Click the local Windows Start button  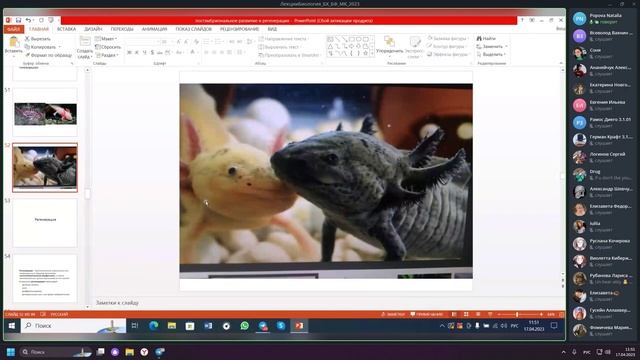pyautogui.click(x=11, y=352)
